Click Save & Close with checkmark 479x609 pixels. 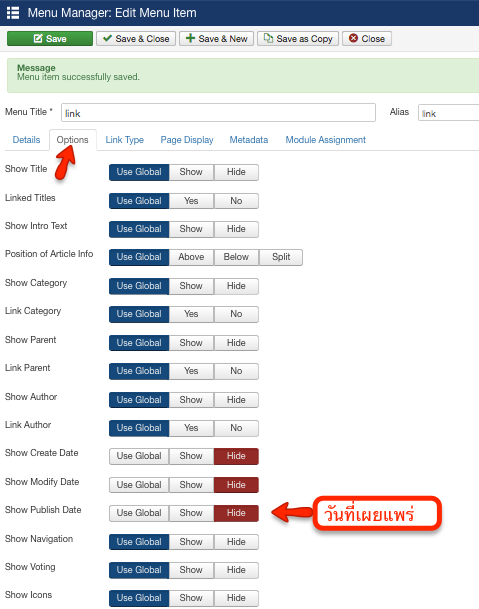pyautogui.click(x=136, y=38)
